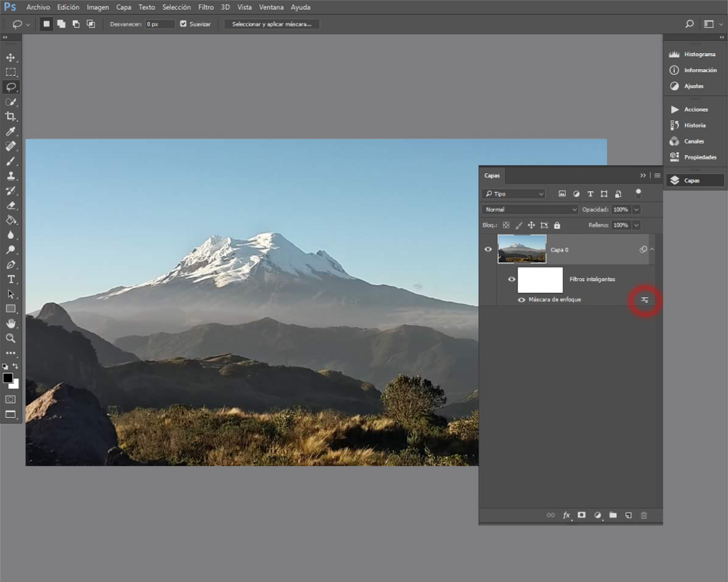Select the Zoom tool
The width and height of the screenshot is (728, 582).
point(11,338)
